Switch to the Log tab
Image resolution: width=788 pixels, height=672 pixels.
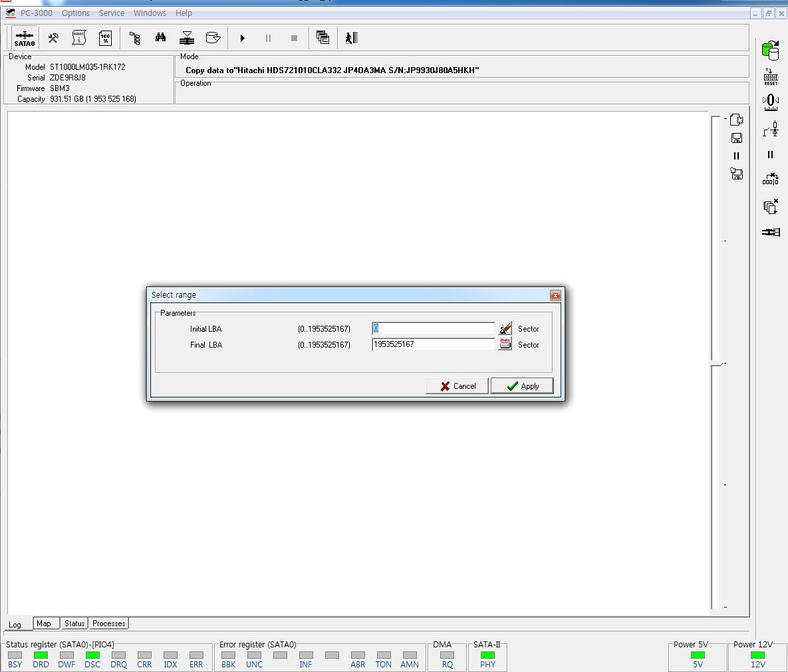point(15,624)
